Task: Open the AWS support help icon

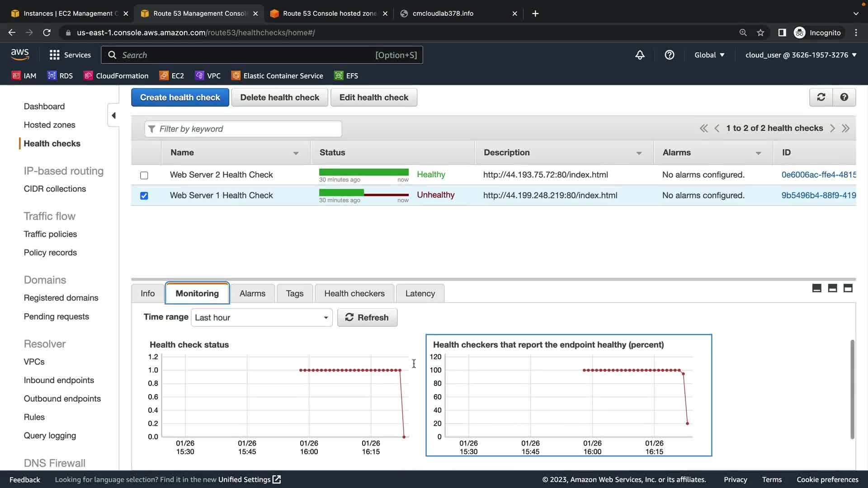Action: 669,55
